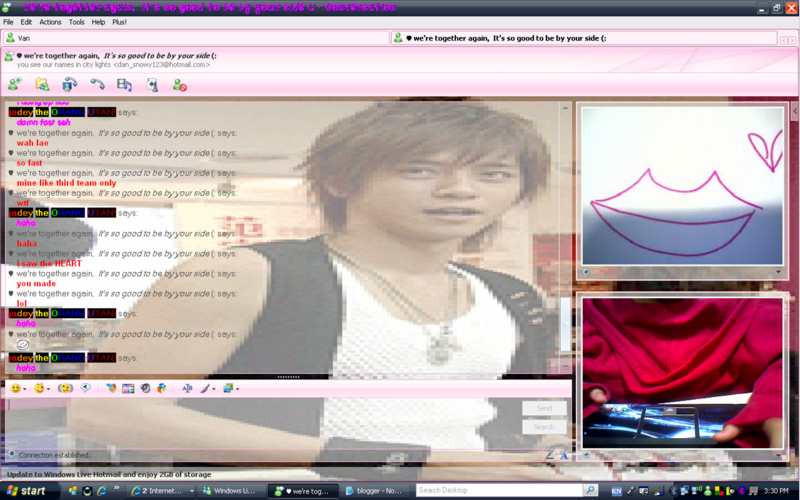Click the MSN butterfly icon in toolbar
Screen dimensions: 800x500
111,388
